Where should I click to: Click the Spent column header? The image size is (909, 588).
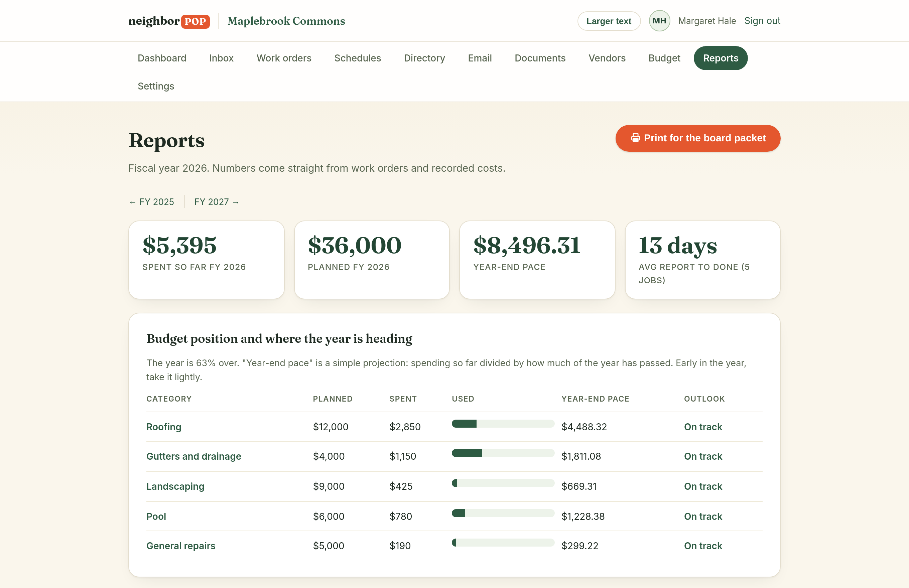pyautogui.click(x=403, y=399)
